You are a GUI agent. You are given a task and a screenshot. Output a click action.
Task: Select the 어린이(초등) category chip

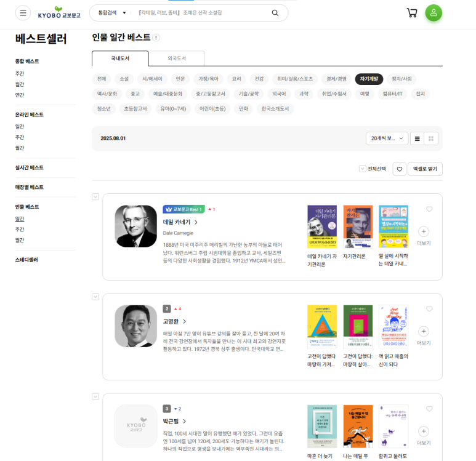click(212, 109)
